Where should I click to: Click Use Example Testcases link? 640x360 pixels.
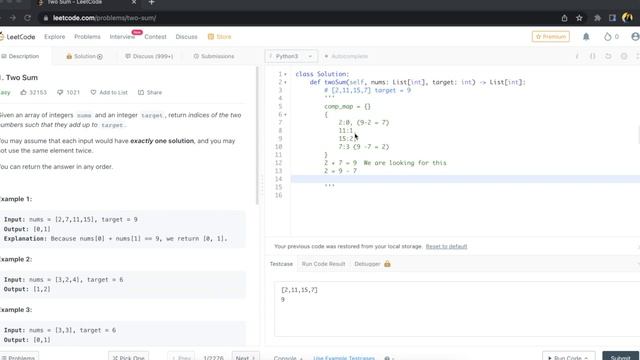344,358
